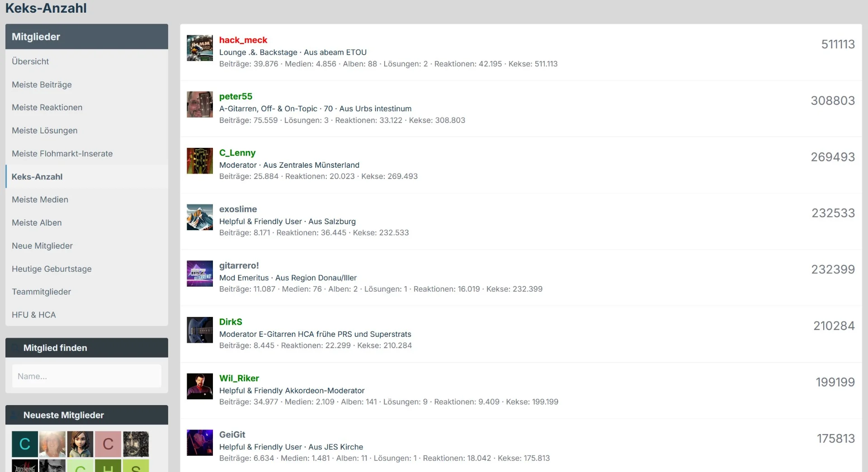Viewport: 868px width, 472px height.
Task: Open the HFU & HCA page
Action: click(87, 315)
